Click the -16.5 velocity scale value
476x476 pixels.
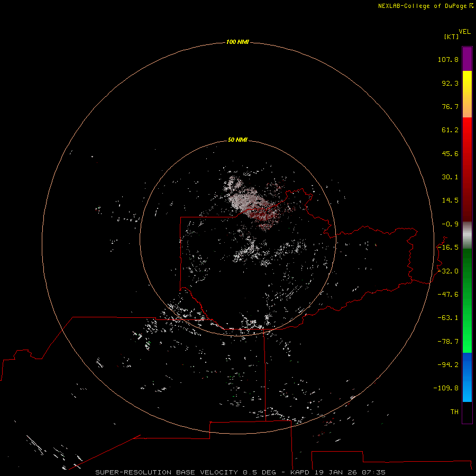pyautogui.click(x=448, y=248)
